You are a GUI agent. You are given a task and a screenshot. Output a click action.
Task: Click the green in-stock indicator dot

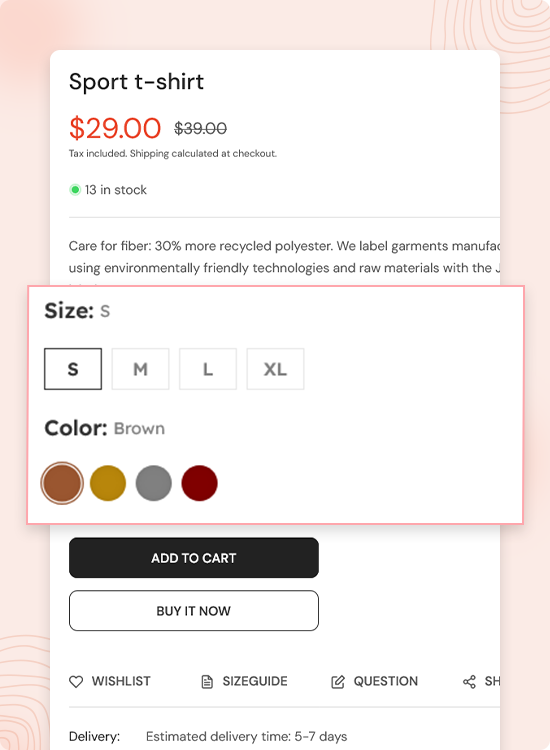[75, 190]
